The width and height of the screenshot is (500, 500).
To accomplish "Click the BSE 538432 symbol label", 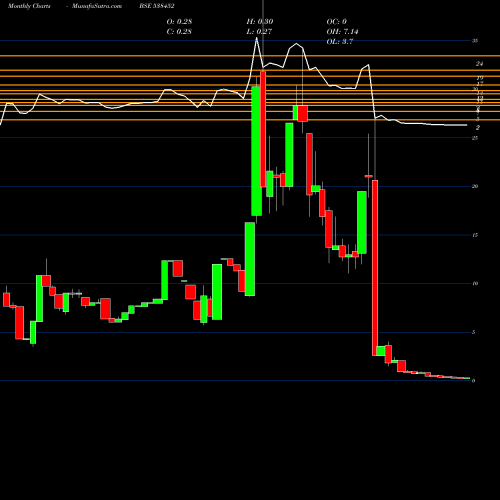I will [x=157, y=6].
